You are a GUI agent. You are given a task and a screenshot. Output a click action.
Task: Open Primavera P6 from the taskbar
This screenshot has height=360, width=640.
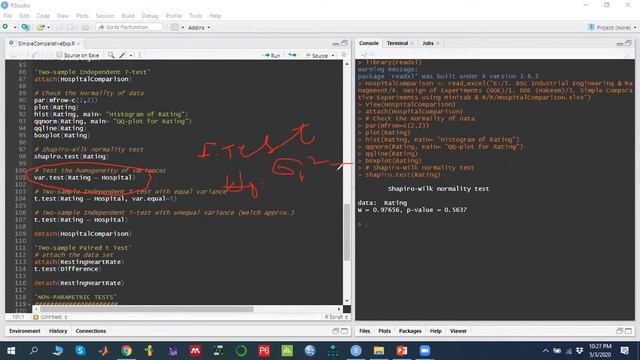(264, 351)
